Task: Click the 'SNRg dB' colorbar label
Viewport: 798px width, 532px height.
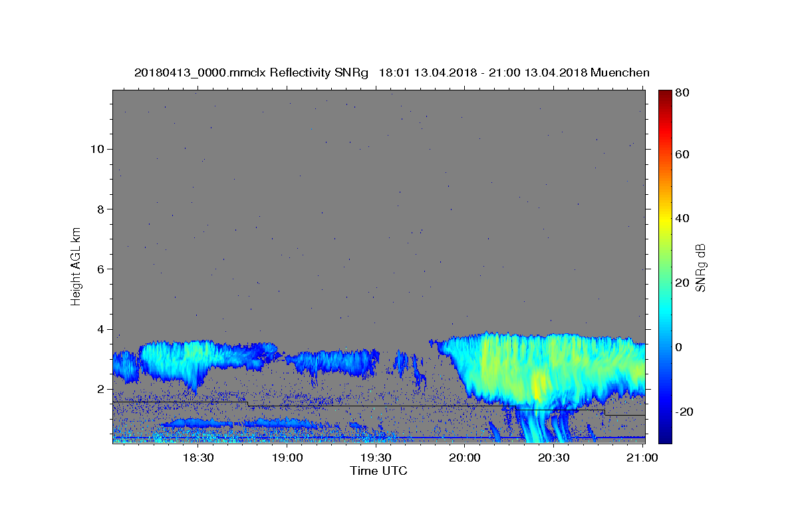Action: (x=700, y=267)
